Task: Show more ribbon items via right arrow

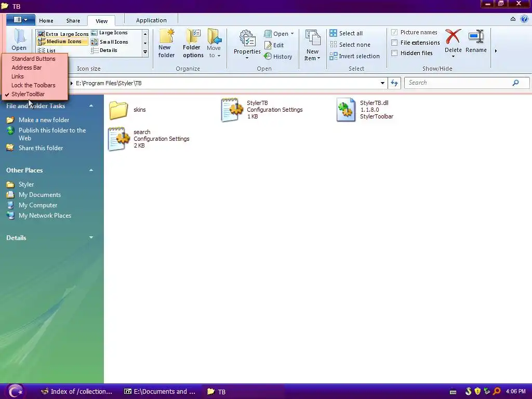Action: point(496,51)
